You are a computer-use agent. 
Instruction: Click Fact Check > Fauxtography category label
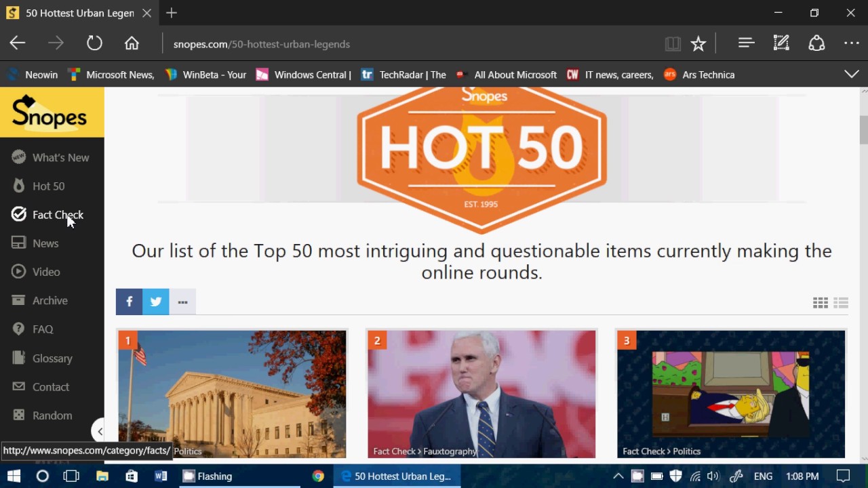pos(425,451)
